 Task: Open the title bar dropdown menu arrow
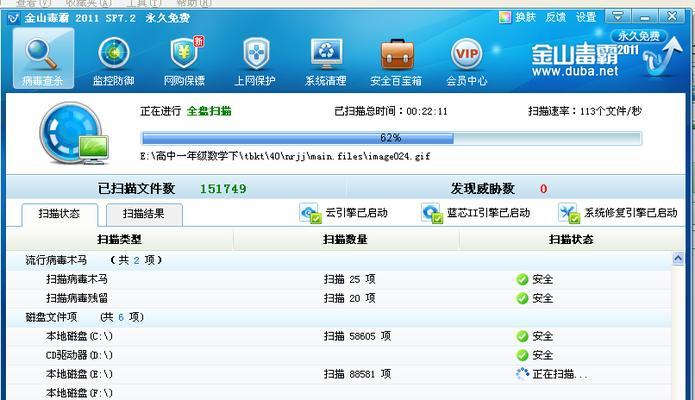click(617, 16)
